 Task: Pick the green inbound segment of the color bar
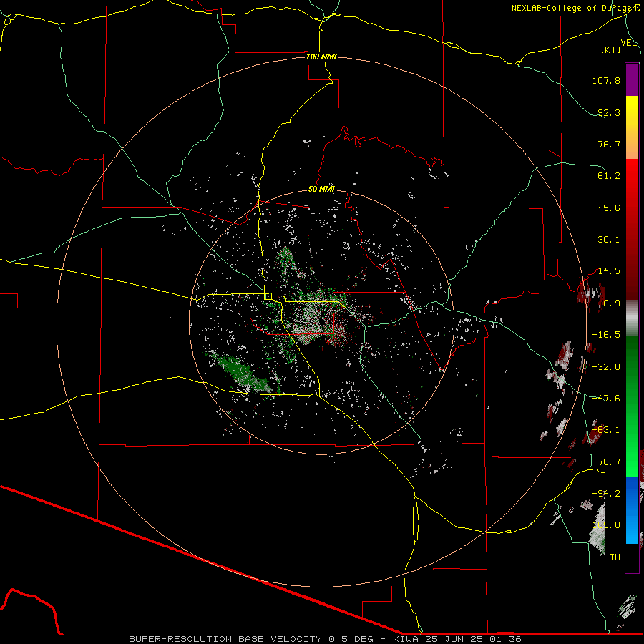point(632,406)
